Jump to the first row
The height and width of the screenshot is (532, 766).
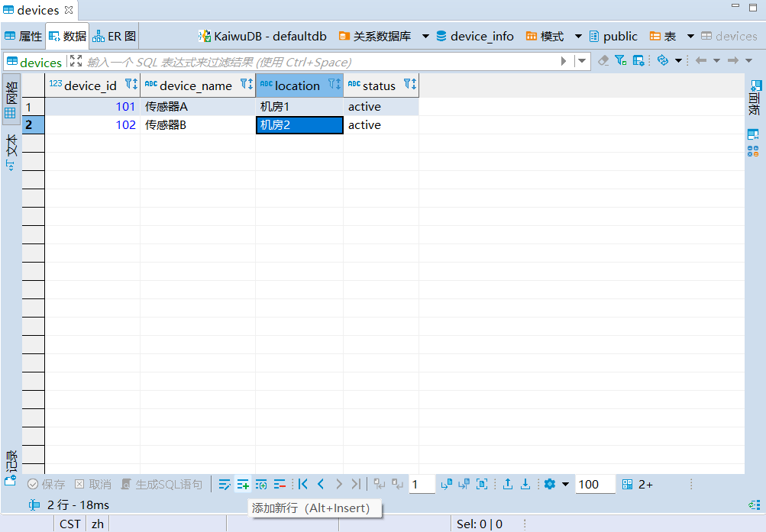pos(303,485)
